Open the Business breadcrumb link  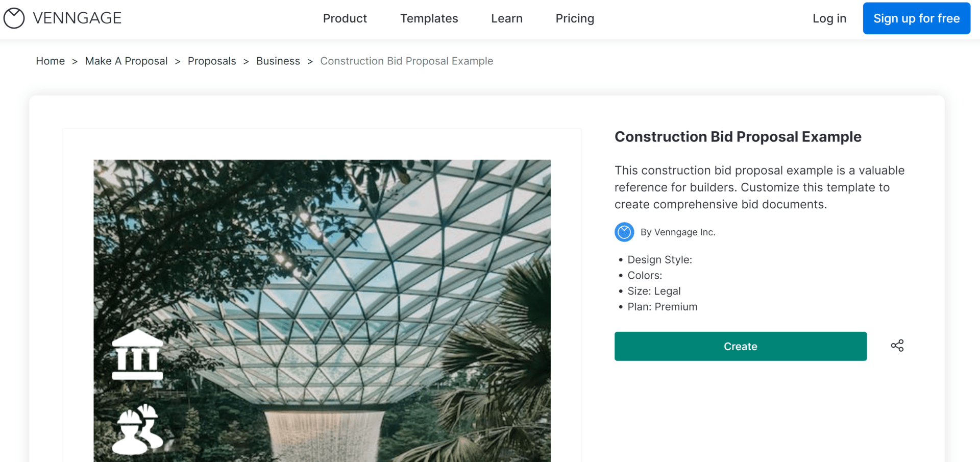click(x=278, y=61)
